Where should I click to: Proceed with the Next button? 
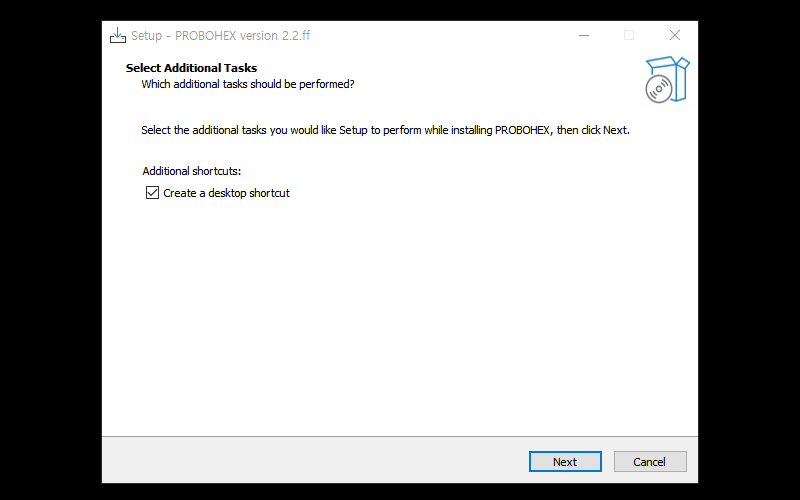click(x=565, y=462)
